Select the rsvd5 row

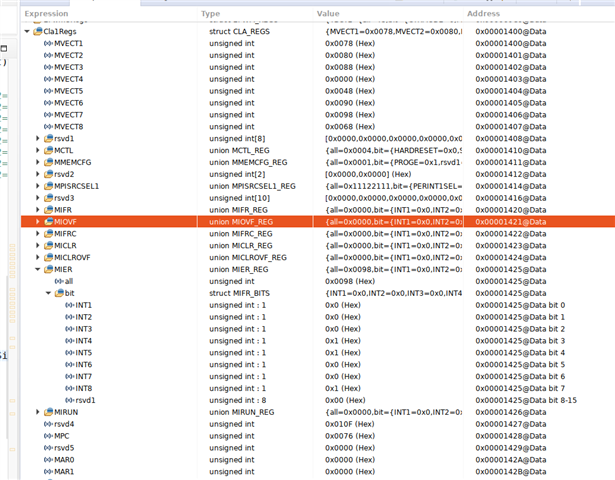point(318,448)
